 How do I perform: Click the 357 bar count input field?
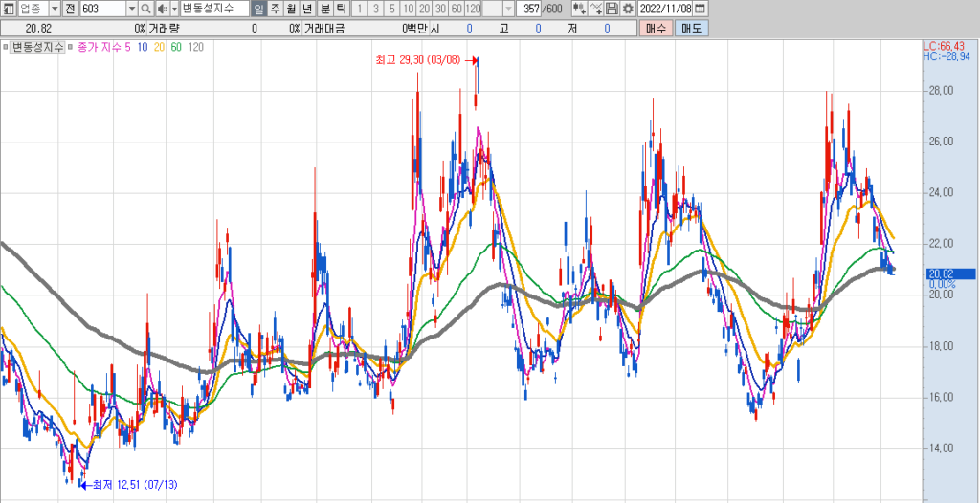coord(529,9)
